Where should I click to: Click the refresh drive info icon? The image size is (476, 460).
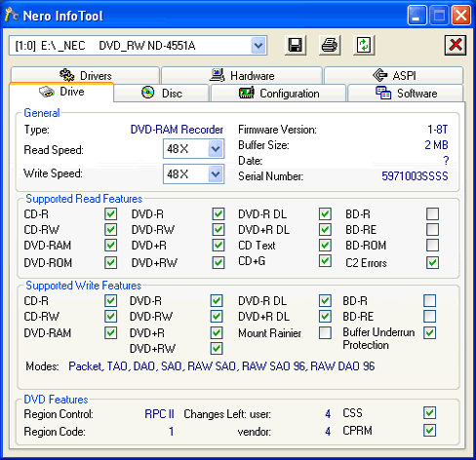click(x=364, y=45)
